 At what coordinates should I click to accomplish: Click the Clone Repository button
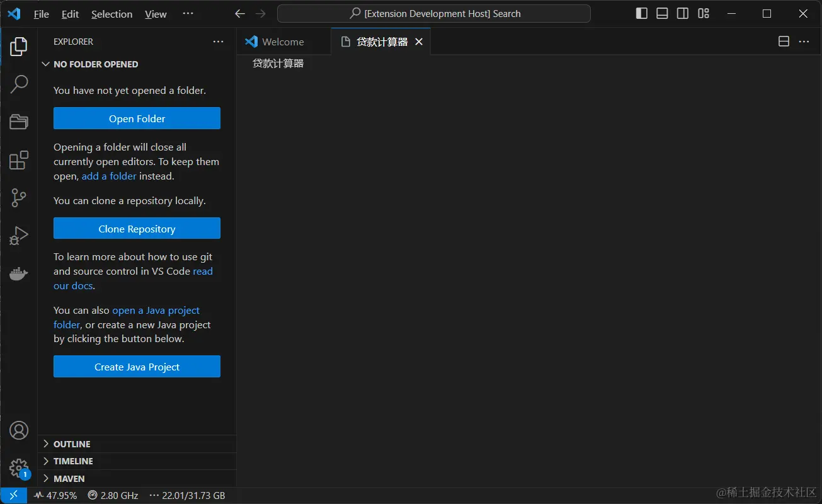[137, 229]
